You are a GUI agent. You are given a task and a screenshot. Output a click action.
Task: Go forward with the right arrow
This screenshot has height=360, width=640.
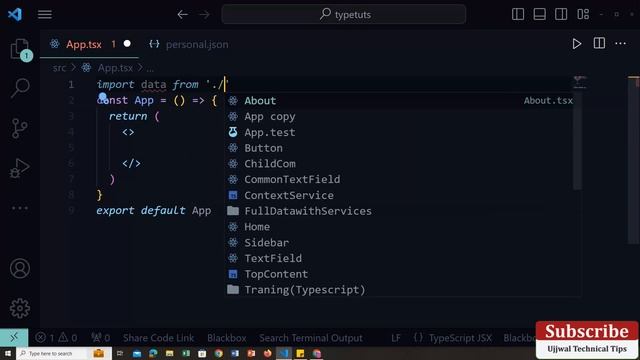pyautogui.click(x=204, y=15)
